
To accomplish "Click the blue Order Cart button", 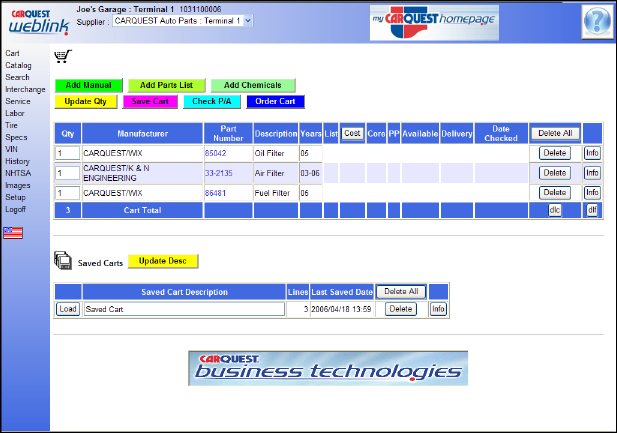I will [x=275, y=101].
